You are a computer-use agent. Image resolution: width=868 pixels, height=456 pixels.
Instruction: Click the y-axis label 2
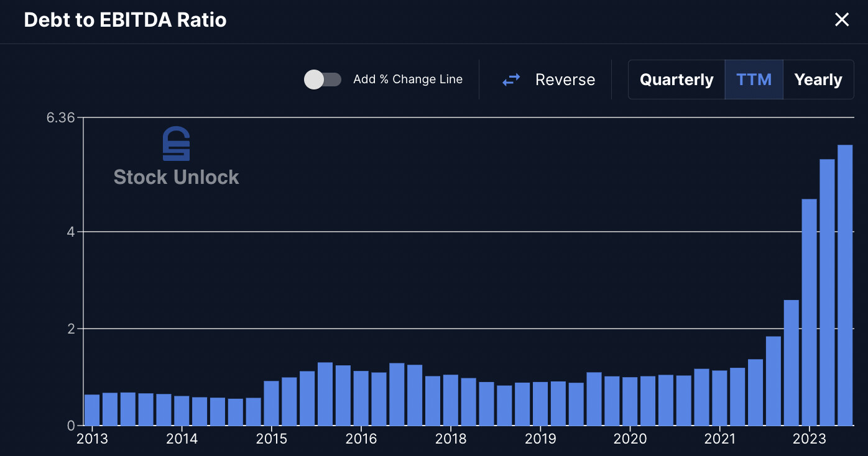tap(70, 329)
